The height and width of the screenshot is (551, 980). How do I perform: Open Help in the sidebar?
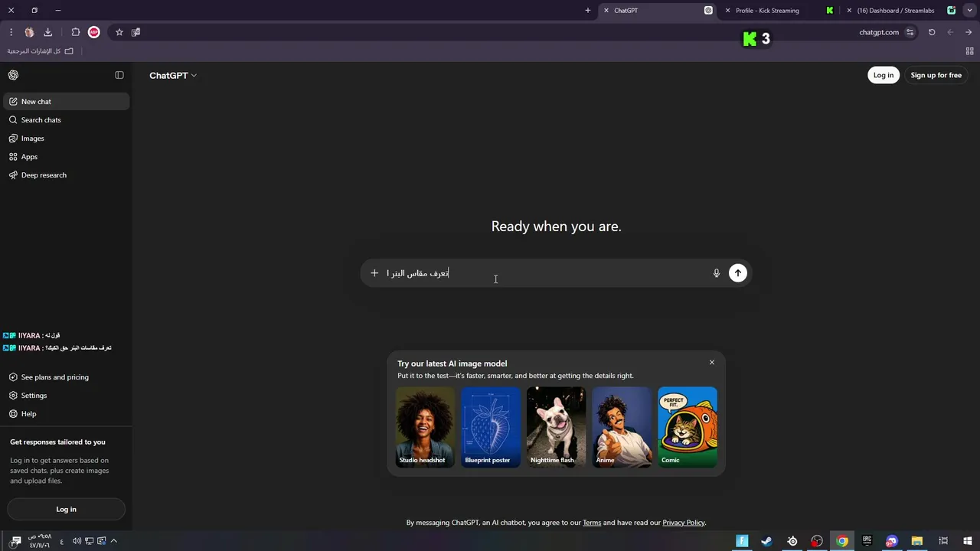click(67, 413)
